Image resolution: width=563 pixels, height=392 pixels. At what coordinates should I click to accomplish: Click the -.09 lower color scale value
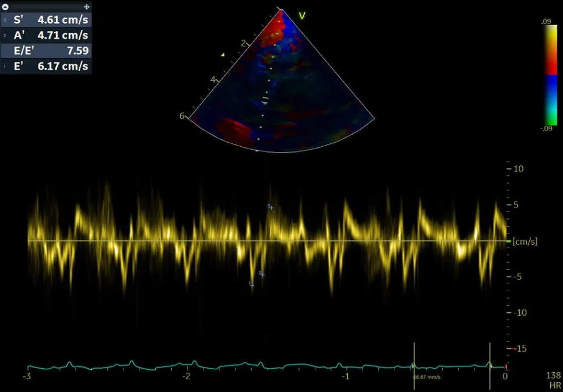pos(546,129)
